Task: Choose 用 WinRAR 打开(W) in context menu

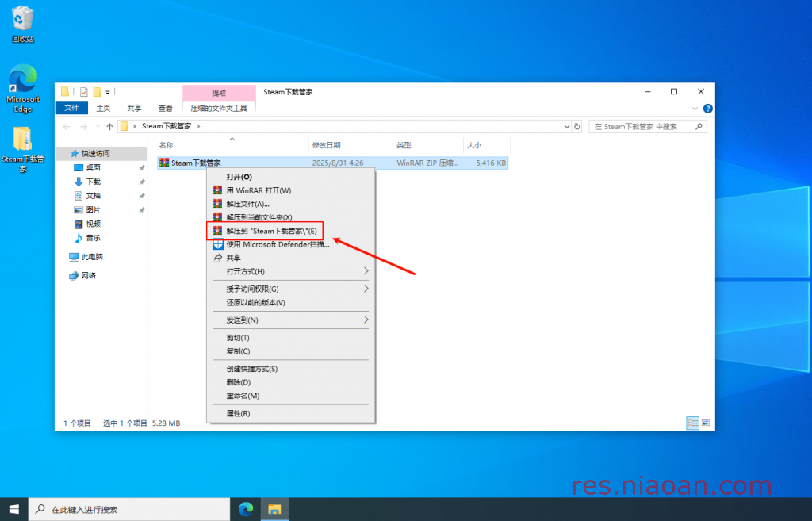Action: (290, 190)
